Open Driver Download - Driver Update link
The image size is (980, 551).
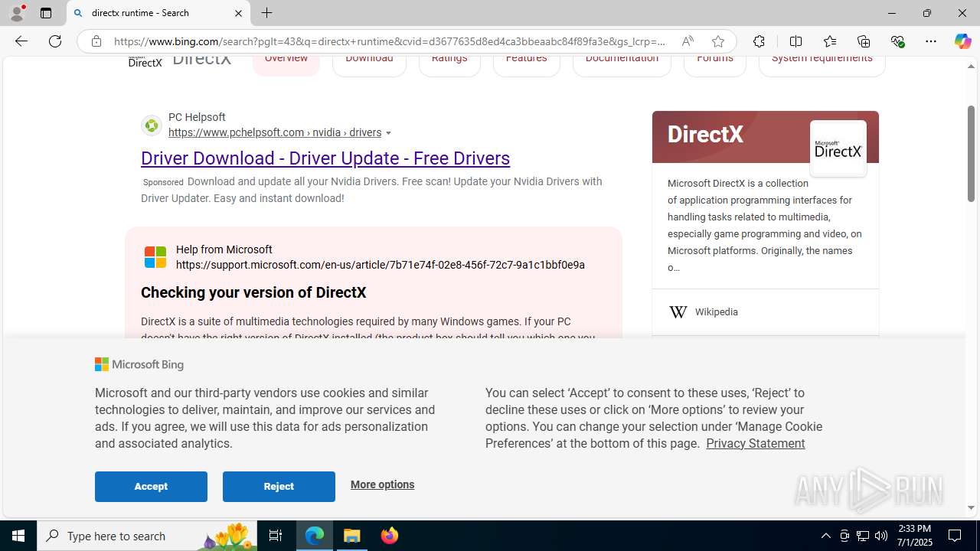[325, 158]
